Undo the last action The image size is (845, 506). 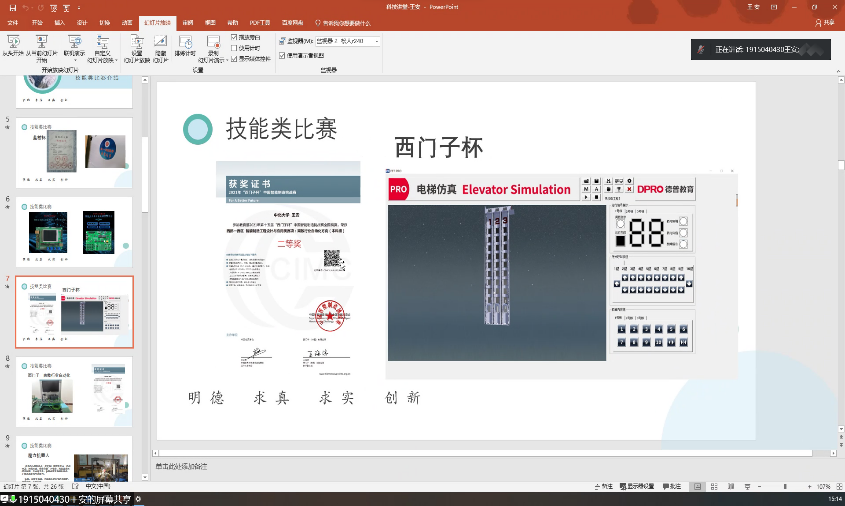coord(26,8)
